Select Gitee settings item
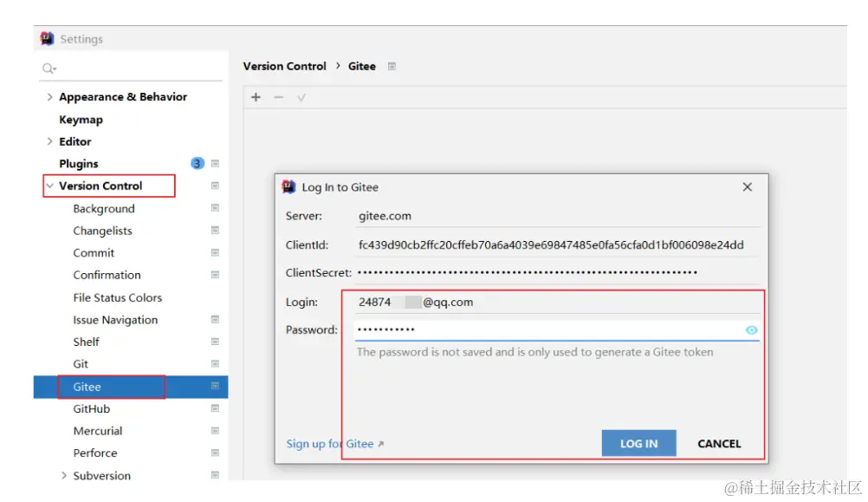868x502 pixels. 87,387
